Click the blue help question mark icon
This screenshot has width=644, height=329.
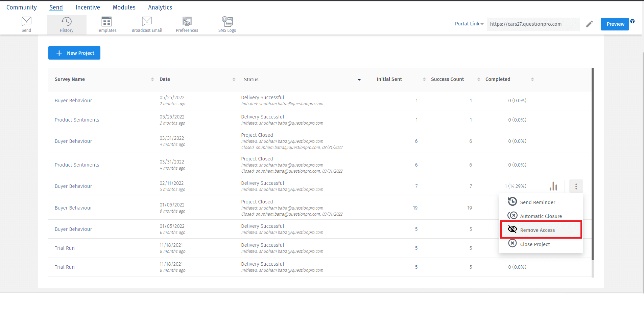coord(633,21)
